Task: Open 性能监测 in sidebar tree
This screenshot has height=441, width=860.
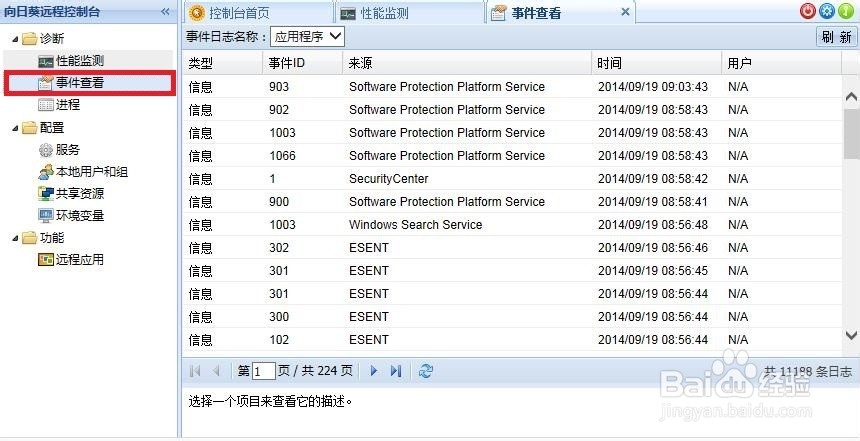Action: (79, 61)
